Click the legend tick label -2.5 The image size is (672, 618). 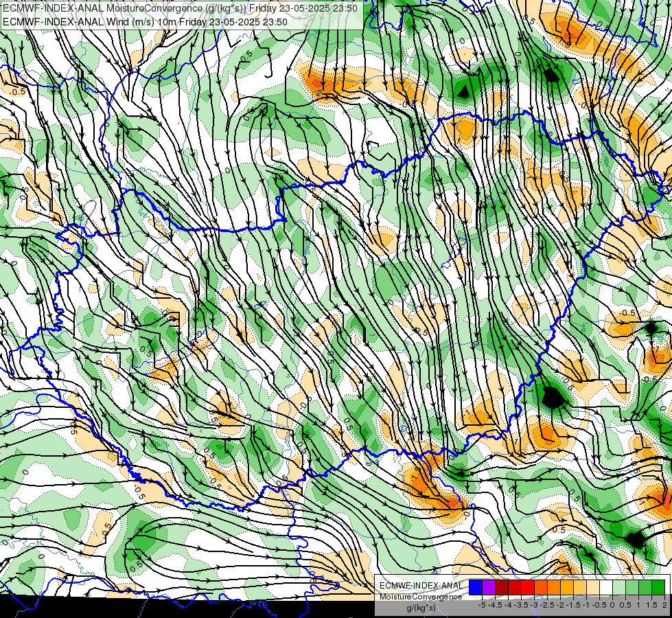(547, 605)
